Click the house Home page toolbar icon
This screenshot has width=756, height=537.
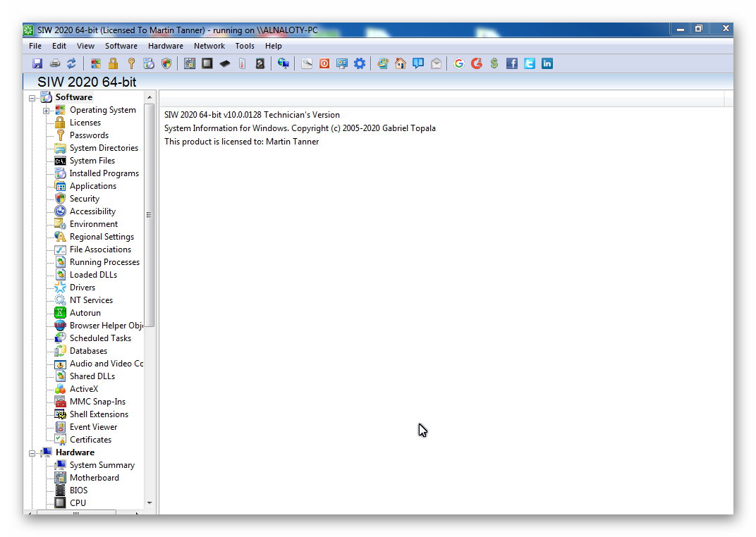400,63
